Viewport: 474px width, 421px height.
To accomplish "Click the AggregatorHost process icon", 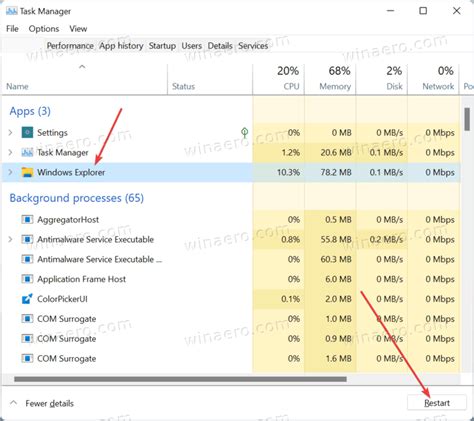I will [27, 220].
